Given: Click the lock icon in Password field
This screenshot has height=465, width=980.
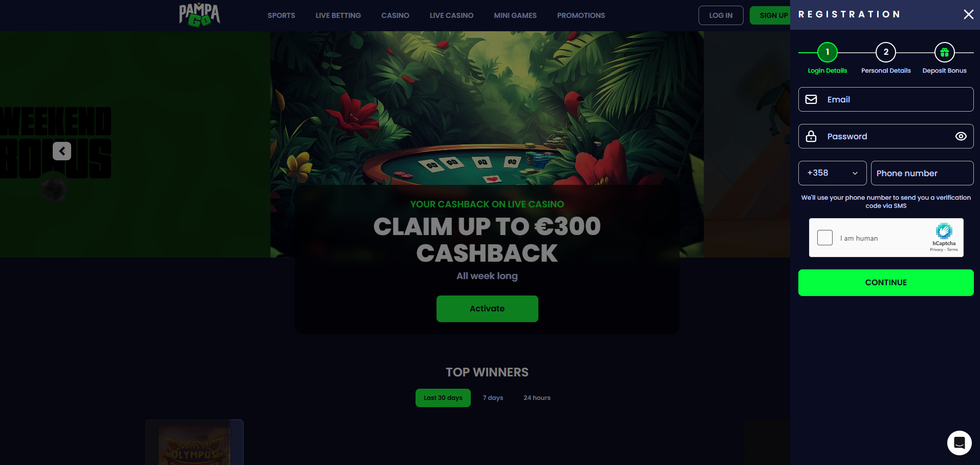Looking at the screenshot, I should click(x=811, y=136).
